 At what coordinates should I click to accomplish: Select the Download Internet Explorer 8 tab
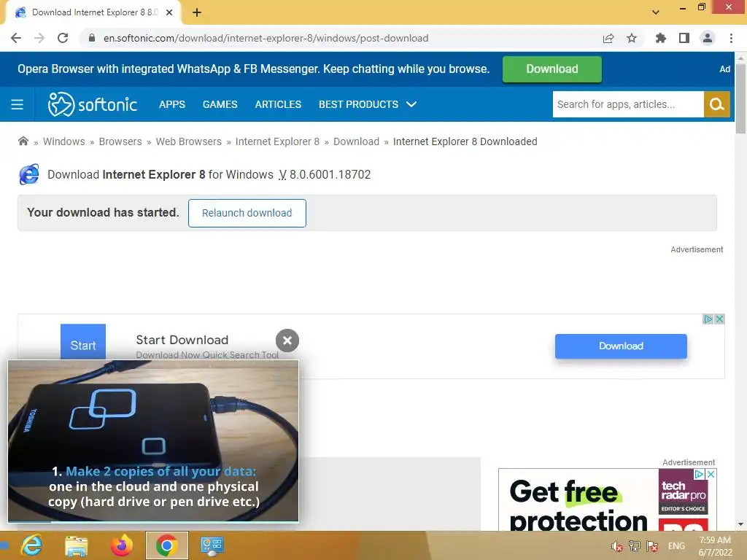coord(93,12)
